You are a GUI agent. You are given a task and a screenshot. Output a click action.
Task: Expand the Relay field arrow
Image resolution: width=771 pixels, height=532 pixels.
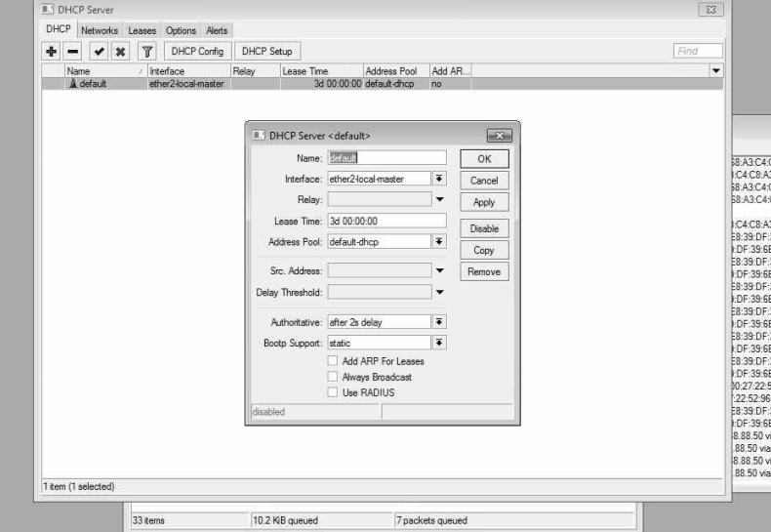click(x=439, y=199)
